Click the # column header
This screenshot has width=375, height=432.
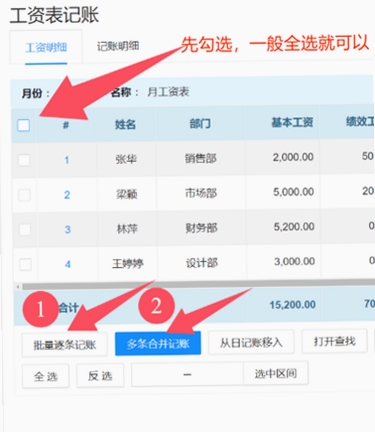(x=66, y=125)
